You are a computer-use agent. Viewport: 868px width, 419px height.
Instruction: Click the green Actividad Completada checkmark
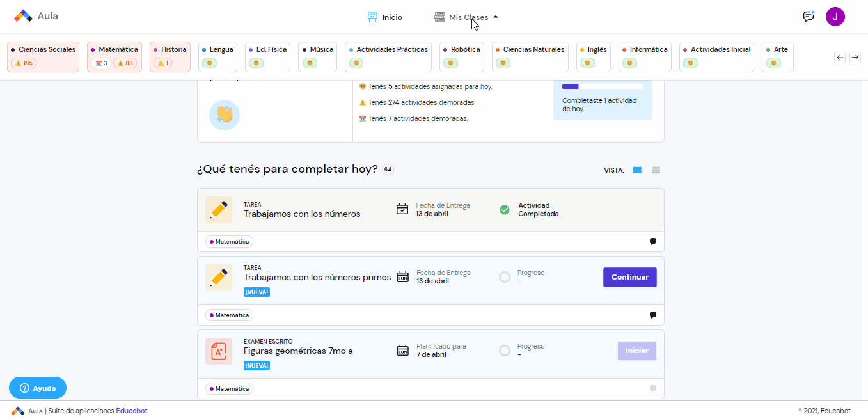[x=505, y=210]
